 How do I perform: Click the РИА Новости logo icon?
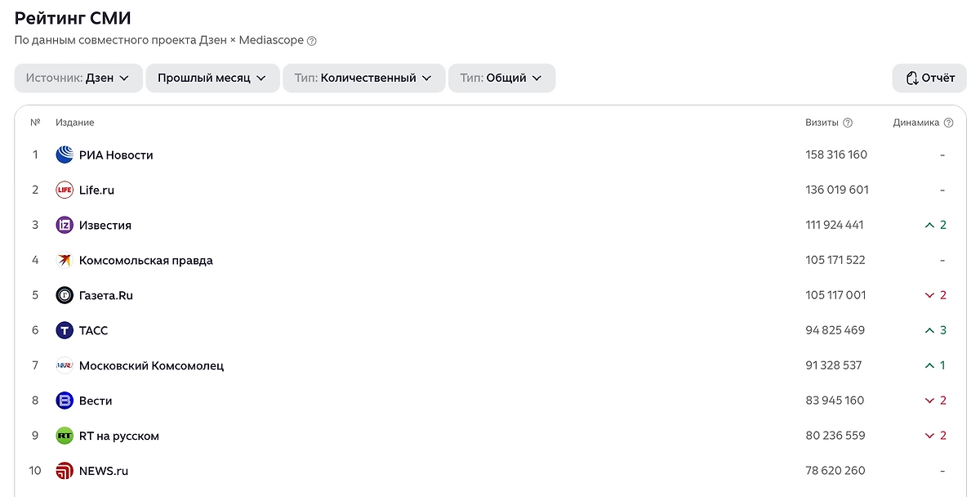click(65, 154)
